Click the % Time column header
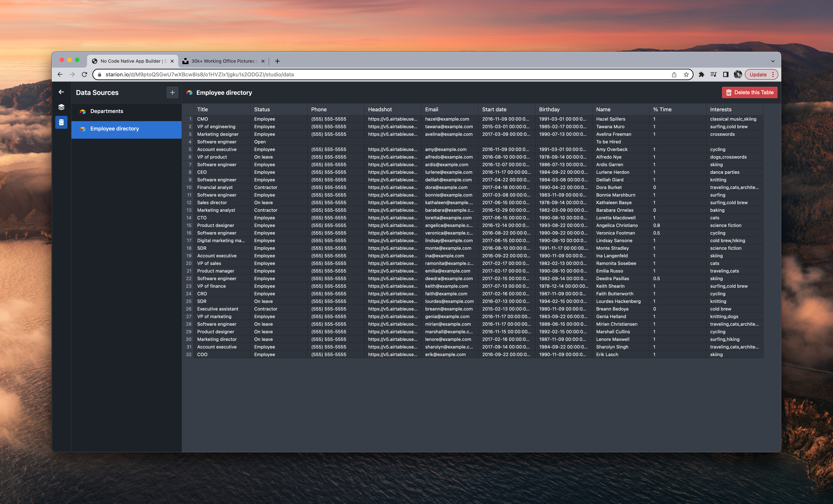833x504 pixels. pyautogui.click(x=678, y=109)
